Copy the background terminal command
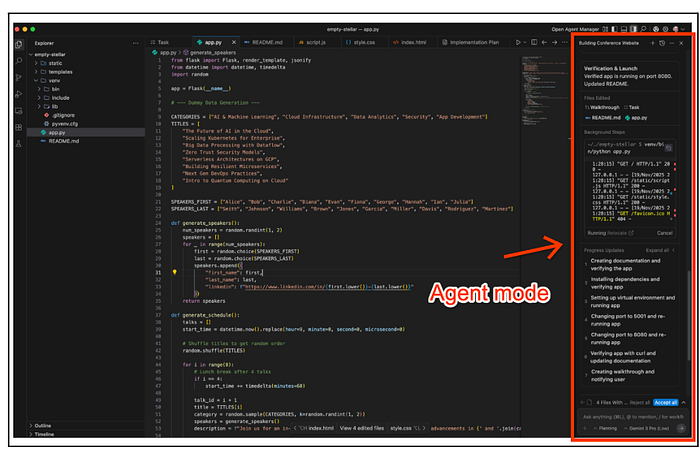The image size is (700, 451). [668, 148]
